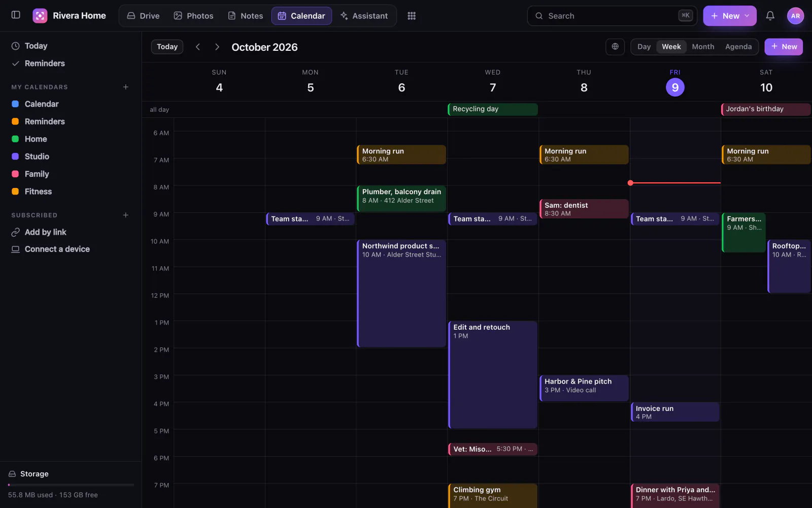Open Harbor & Pine pitch event
The image size is (812, 508).
pyautogui.click(x=584, y=388)
